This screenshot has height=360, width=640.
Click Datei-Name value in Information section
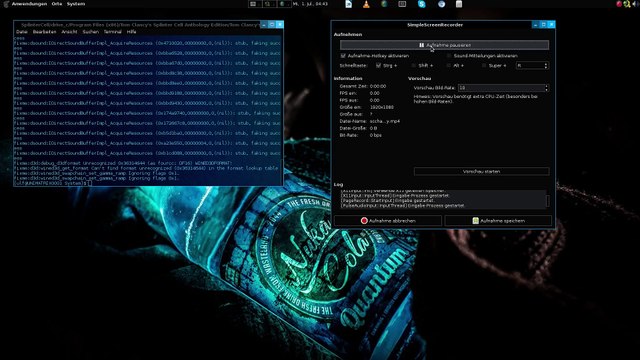pyautogui.click(x=385, y=121)
